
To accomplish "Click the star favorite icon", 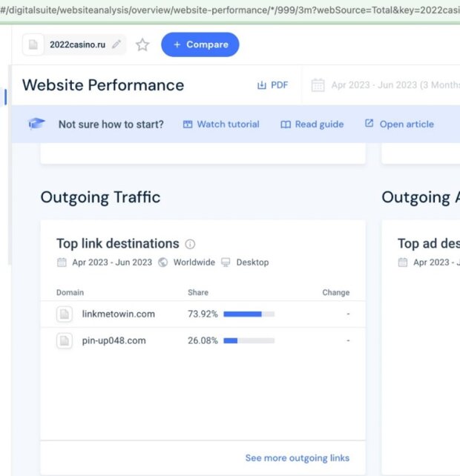I will 142,44.
